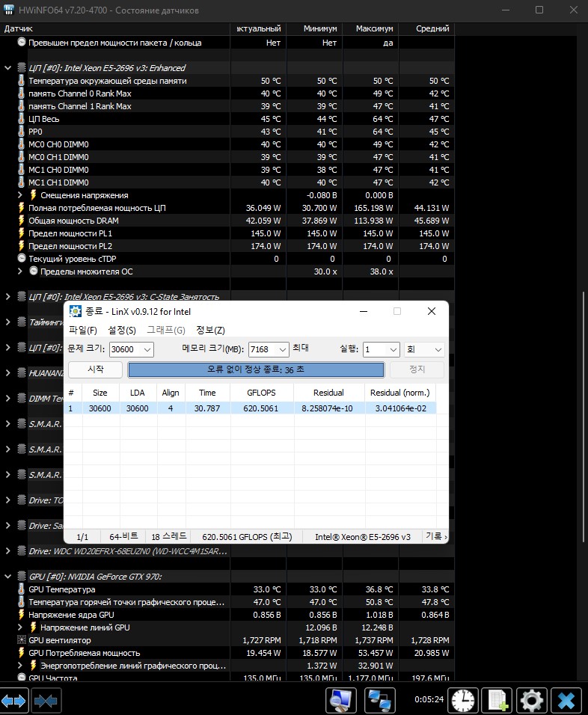This screenshot has width=588, height=715.
Task: Select the память Channel 0 Rank Max row
Action: (227, 93)
